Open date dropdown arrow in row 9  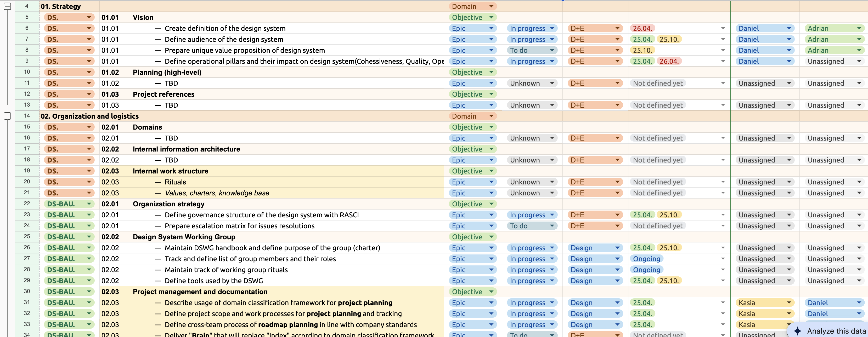pyautogui.click(x=723, y=62)
